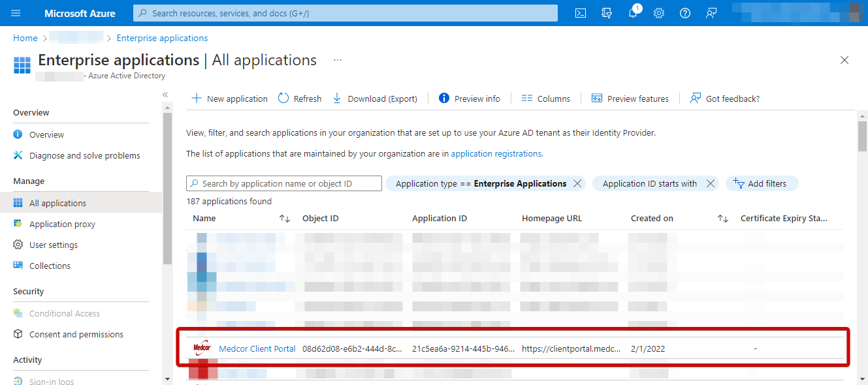
Task: Click the object ID '08d62d08-e6b2-444d-8c...'
Action: [352, 348]
